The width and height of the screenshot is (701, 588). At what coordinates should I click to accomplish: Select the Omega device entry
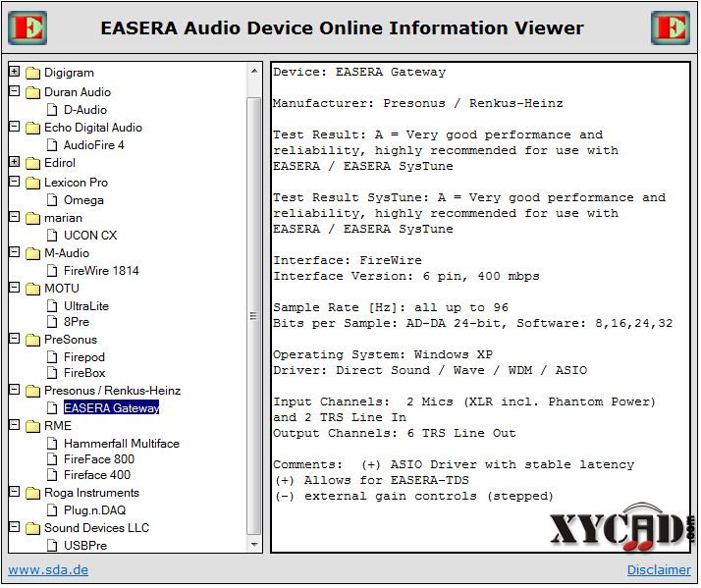point(83,200)
